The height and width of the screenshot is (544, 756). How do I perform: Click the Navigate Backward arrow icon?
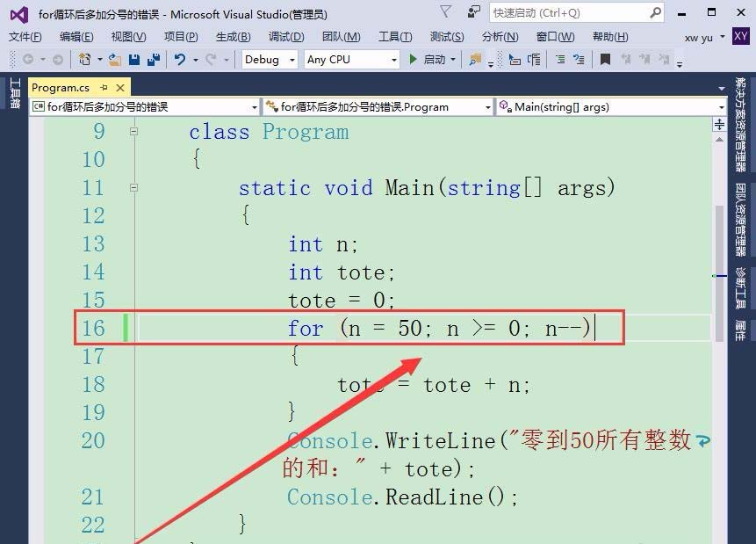coord(28,60)
